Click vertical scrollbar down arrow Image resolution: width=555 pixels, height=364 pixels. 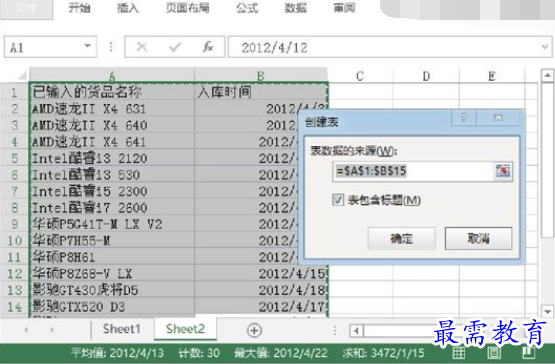point(547,312)
